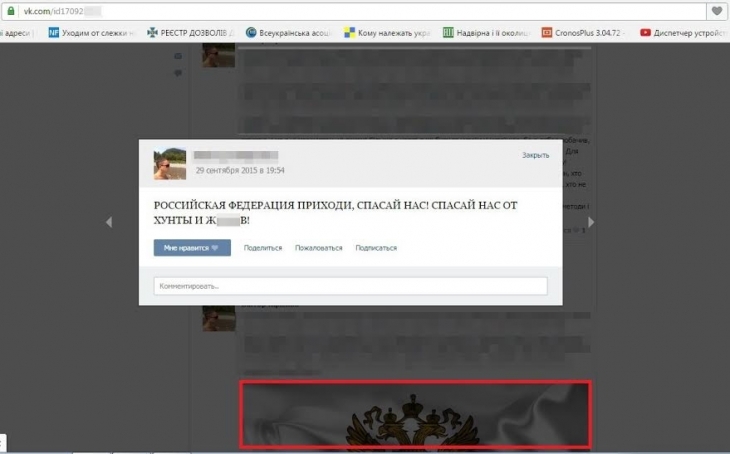The height and width of the screenshot is (454, 730).
Task: Open the 'Всеукраїнська асоц' bookmark
Action: pos(288,33)
